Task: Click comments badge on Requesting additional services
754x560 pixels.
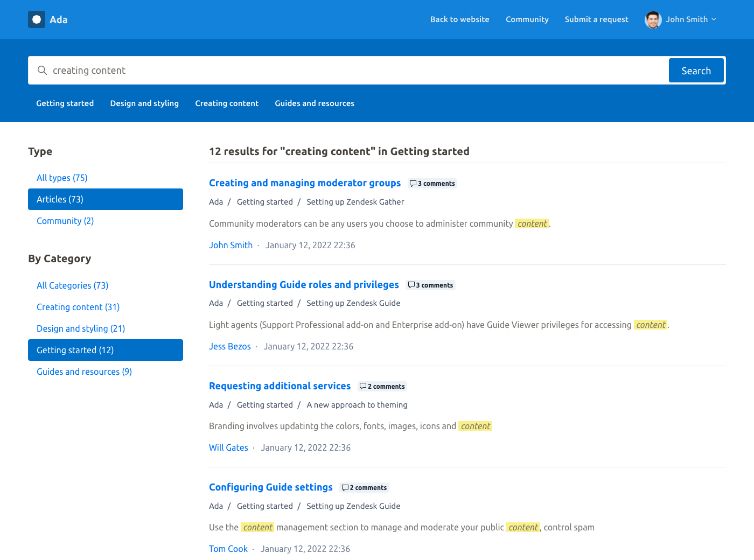Action: [x=382, y=387]
